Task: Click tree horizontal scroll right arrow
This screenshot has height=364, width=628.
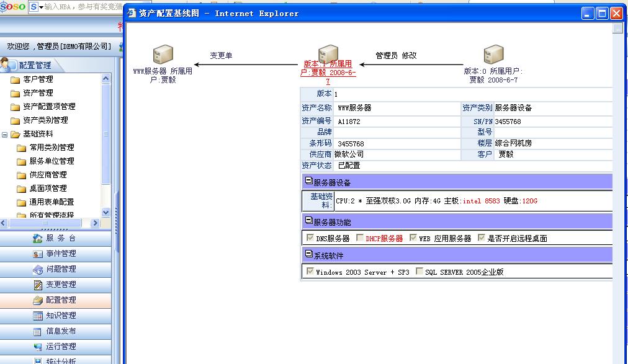Action: 95,223
